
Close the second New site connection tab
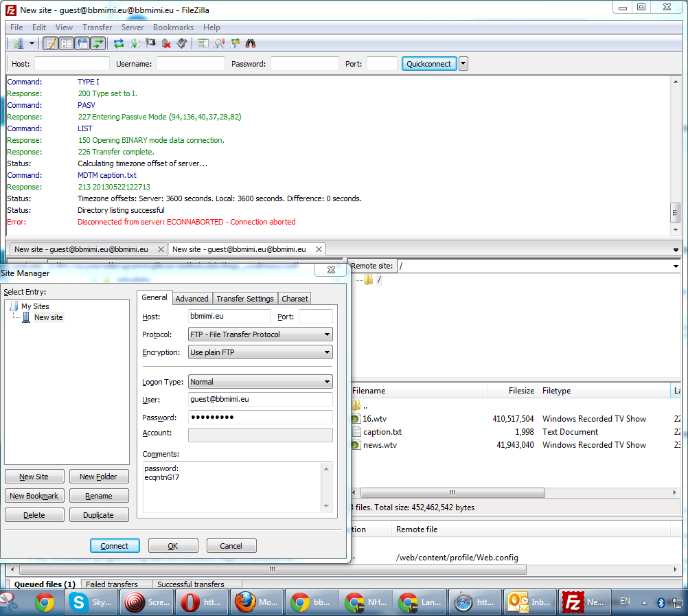coord(319,249)
